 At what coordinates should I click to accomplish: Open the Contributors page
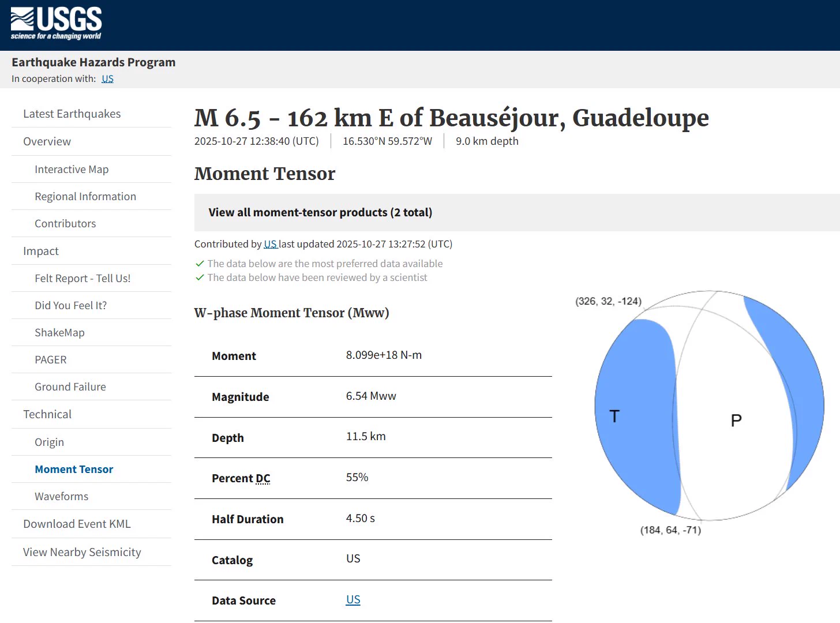(65, 223)
